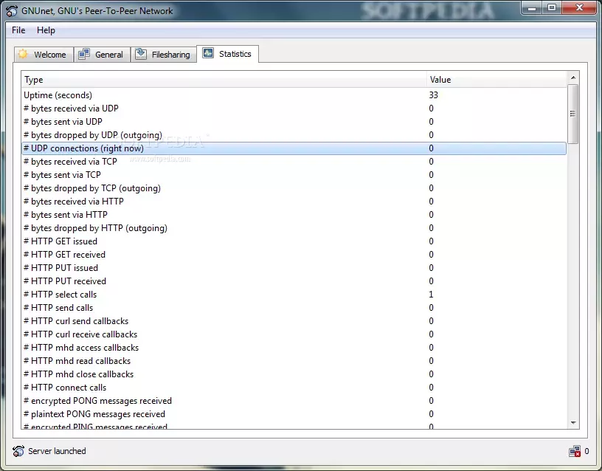Select '# bytes dropped by TCP (outgoing)' row

(294, 188)
